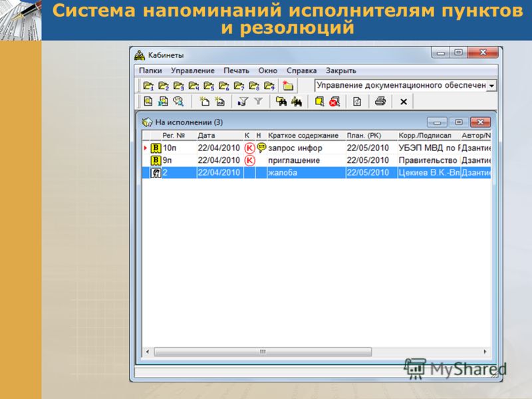
Task: Click the document view icon in second toolbar
Action: (x=148, y=102)
